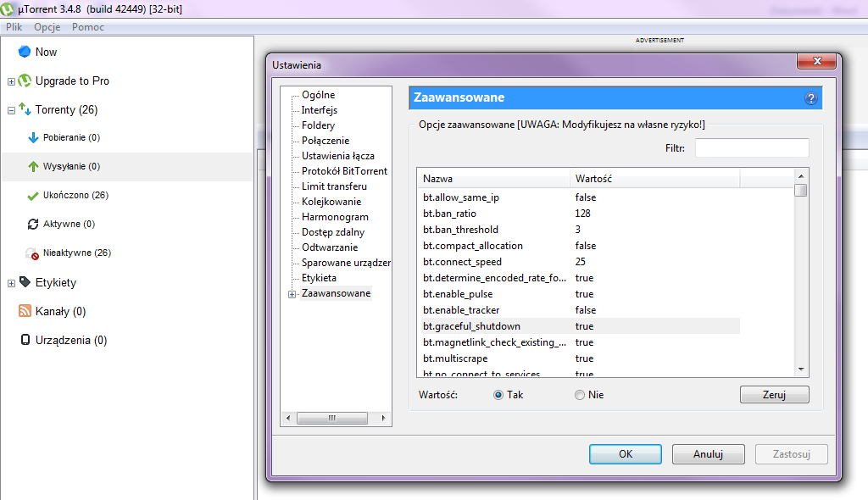This screenshot has width=868, height=500.
Task: Click the µTorrent logo in title bar
Action: pos(7,8)
